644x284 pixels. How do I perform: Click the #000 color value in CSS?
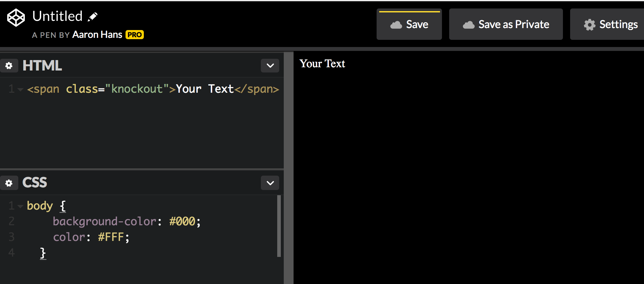[x=182, y=222]
